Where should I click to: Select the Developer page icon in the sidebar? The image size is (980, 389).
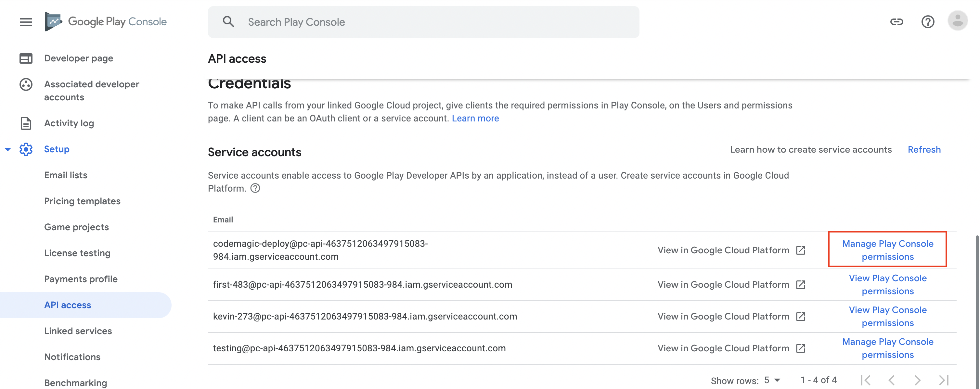coord(25,58)
